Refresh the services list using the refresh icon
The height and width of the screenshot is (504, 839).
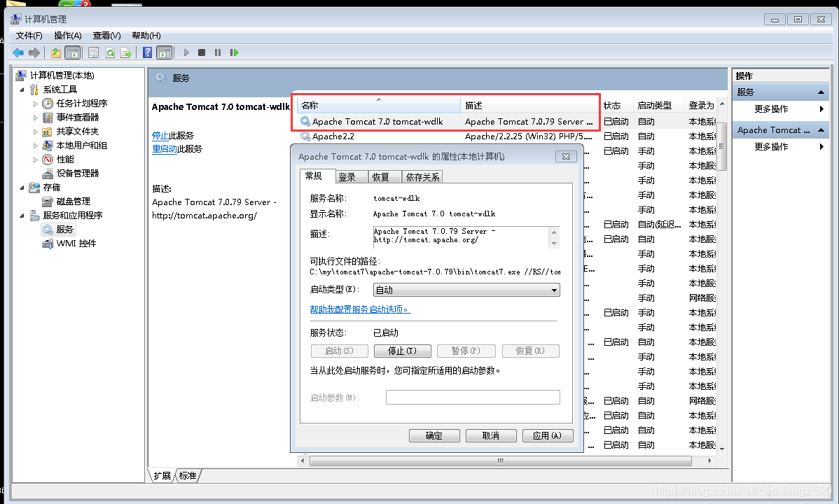coord(110,52)
